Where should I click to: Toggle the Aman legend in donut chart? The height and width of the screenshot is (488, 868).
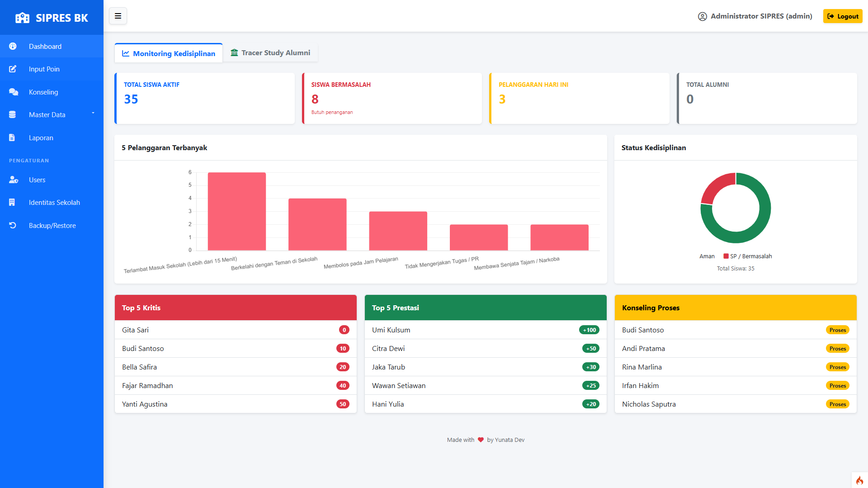pos(707,256)
